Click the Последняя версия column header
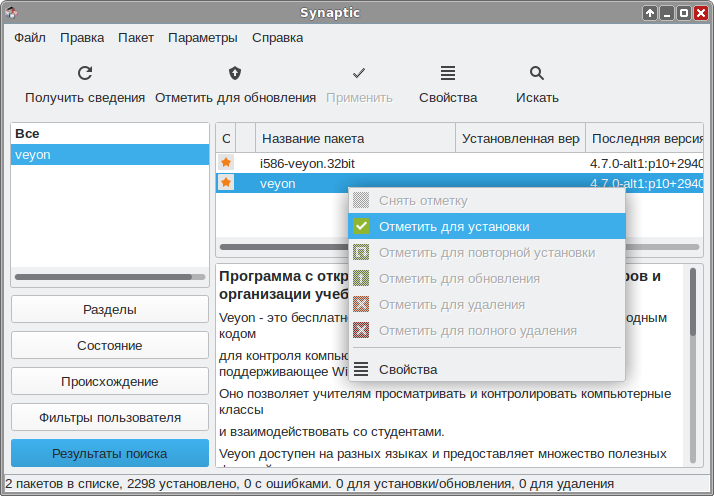 (x=645, y=138)
